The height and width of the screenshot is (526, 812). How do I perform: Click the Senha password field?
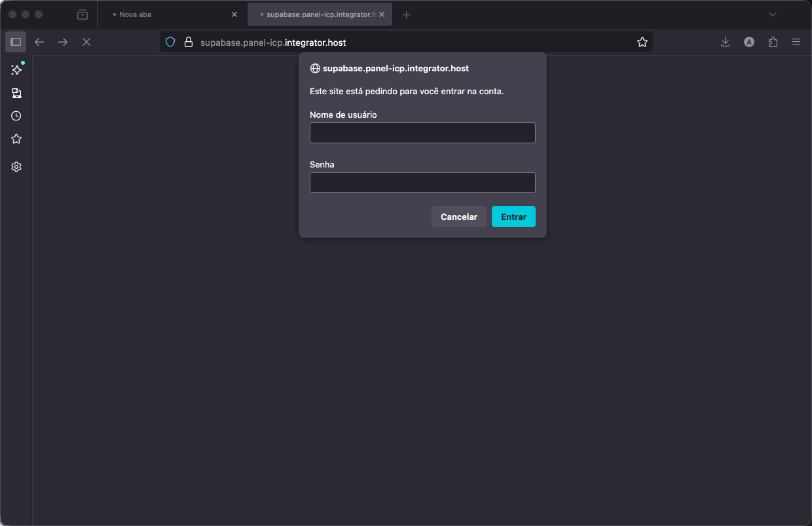tap(422, 183)
